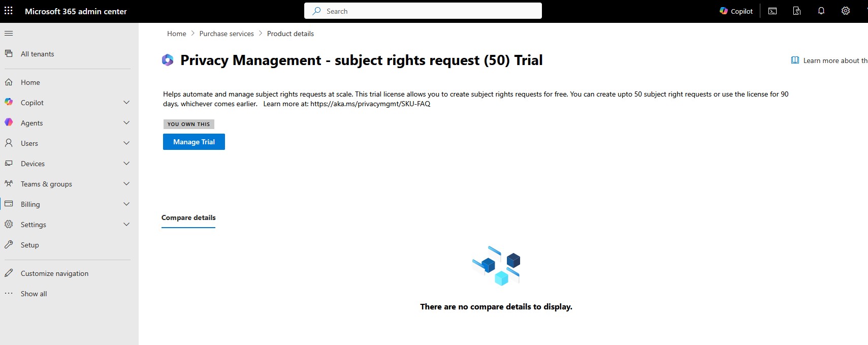Click Purchase services breadcrumb link
Screen dimensions: 868x345
(227, 34)
